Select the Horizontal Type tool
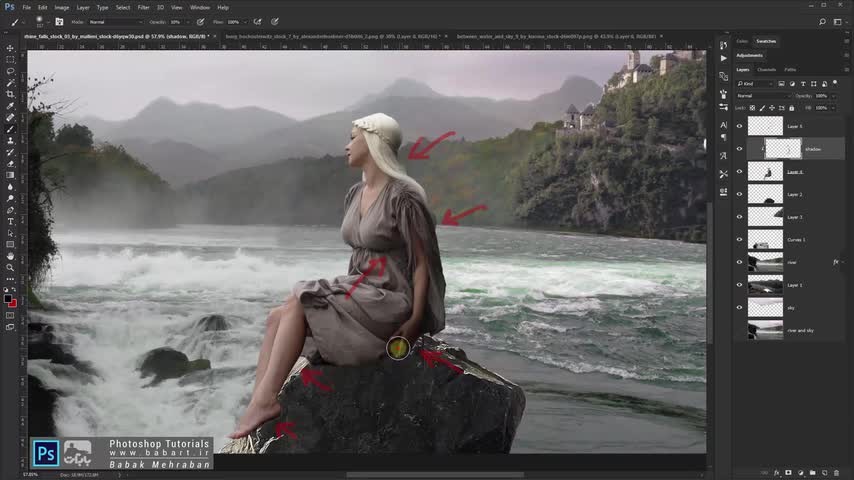The width and height of the screenshot is (854, 480). tap(10, 221)
